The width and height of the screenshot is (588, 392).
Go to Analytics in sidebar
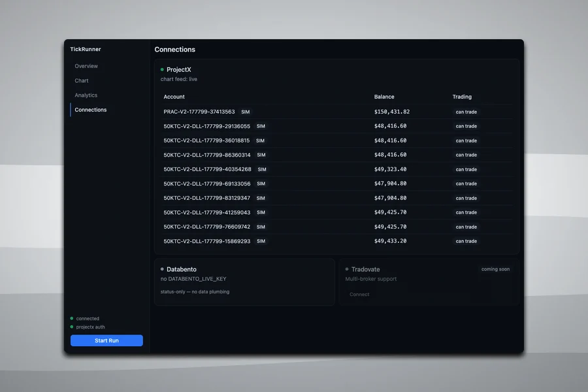click(86, 95)
